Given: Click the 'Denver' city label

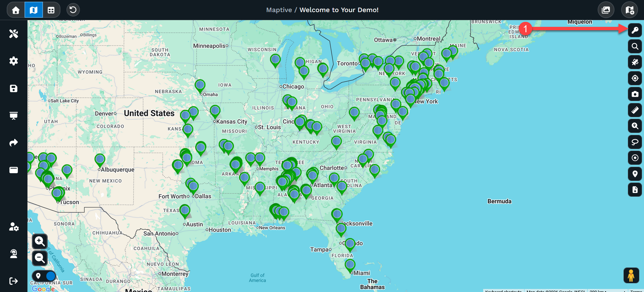Looking at the screenshot, I should 104,113.
